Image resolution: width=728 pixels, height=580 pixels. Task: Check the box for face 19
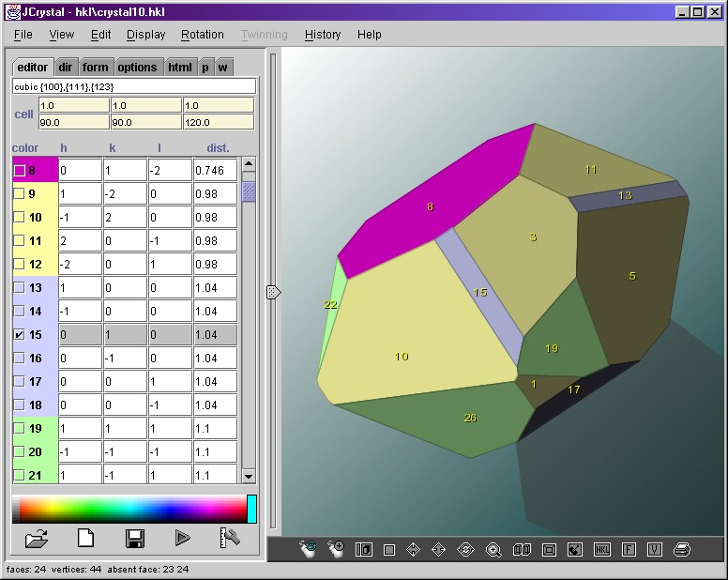[x=20, y=428]
